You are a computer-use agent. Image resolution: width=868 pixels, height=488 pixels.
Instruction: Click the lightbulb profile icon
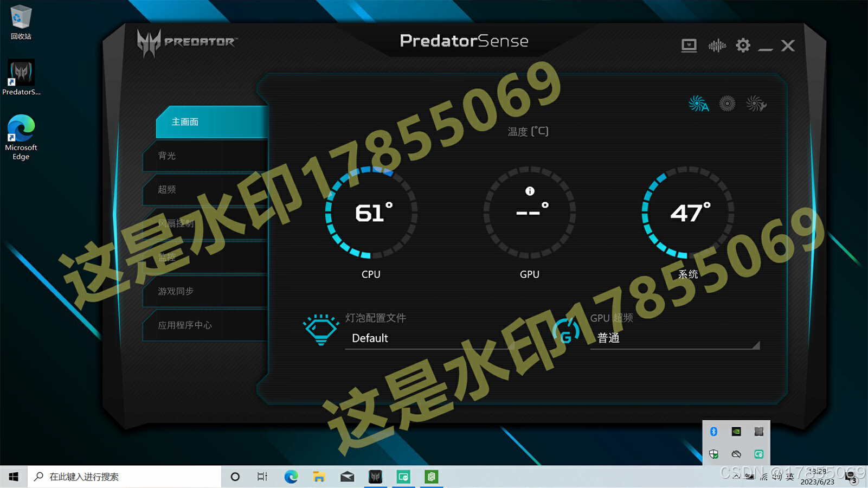[x=320, y=329]
